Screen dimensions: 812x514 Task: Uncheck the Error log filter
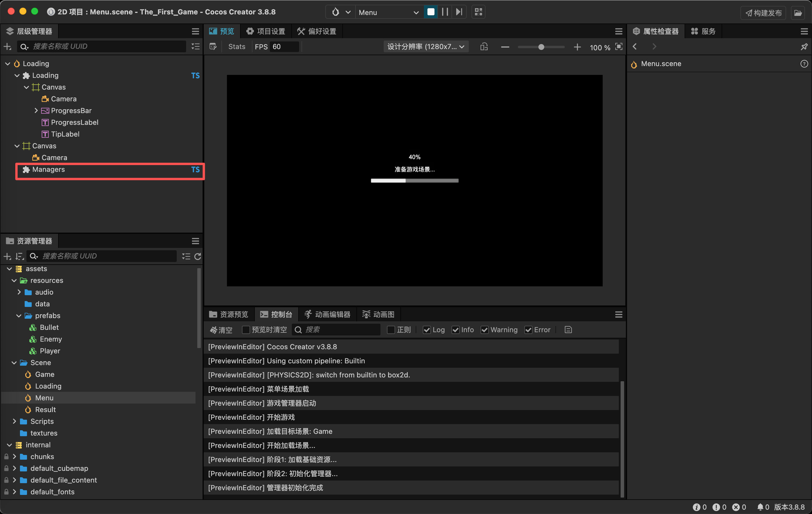[528, 330]
